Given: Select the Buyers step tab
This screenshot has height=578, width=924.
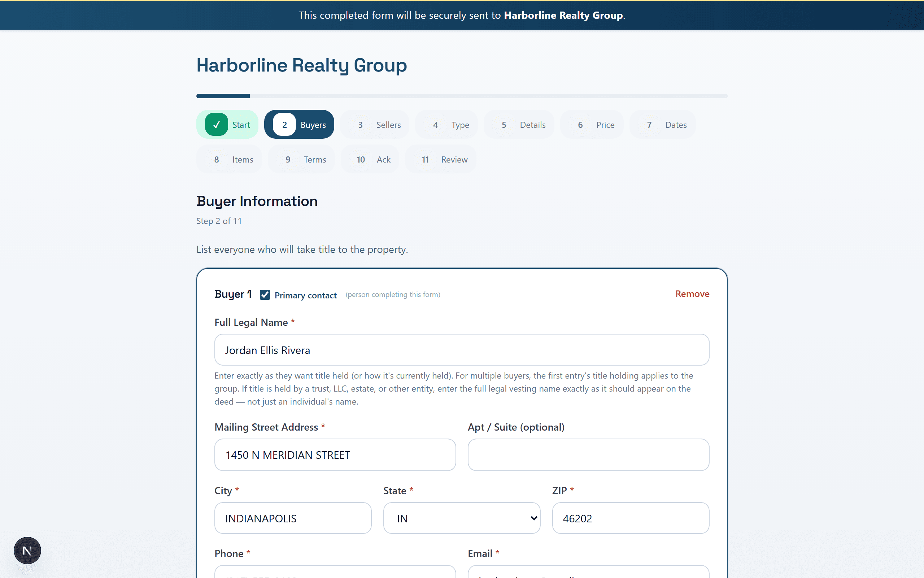Looking at the screenshot, I should pos(299,125).
